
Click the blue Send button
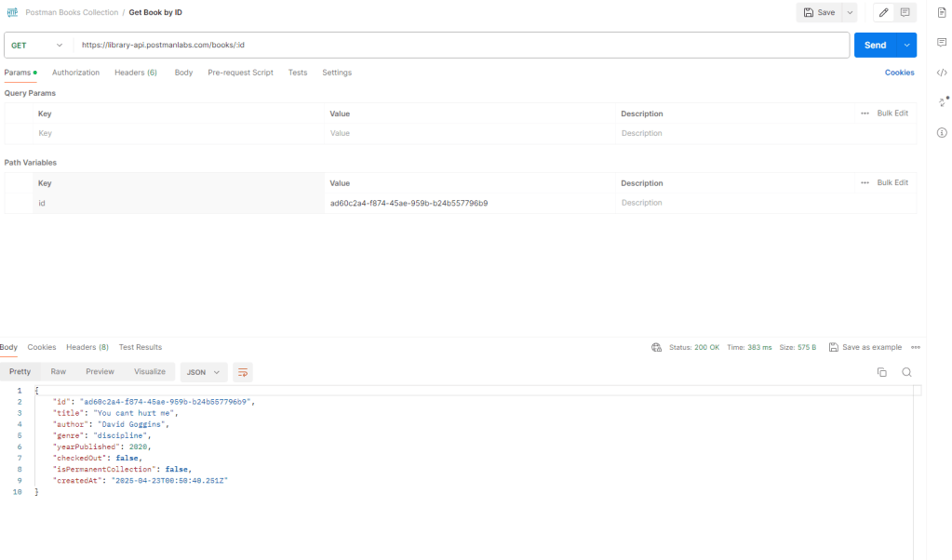pyautogui.click(x=875, y=45)
